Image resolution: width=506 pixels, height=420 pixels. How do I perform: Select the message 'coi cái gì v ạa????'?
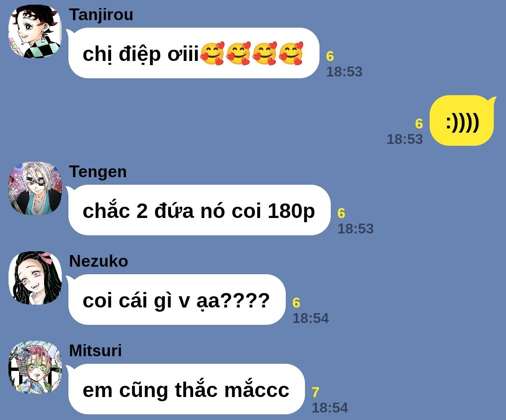[176, 300]
